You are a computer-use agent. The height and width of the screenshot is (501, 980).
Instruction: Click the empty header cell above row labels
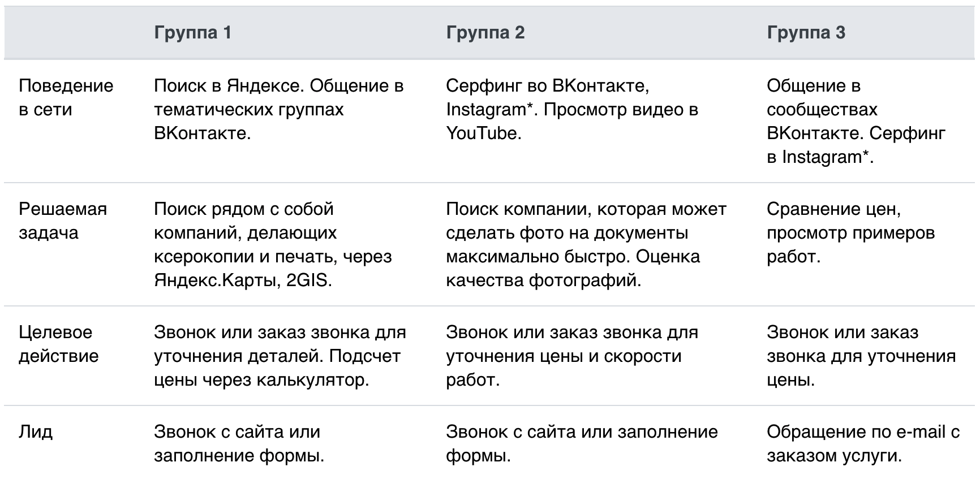point(72,32)
